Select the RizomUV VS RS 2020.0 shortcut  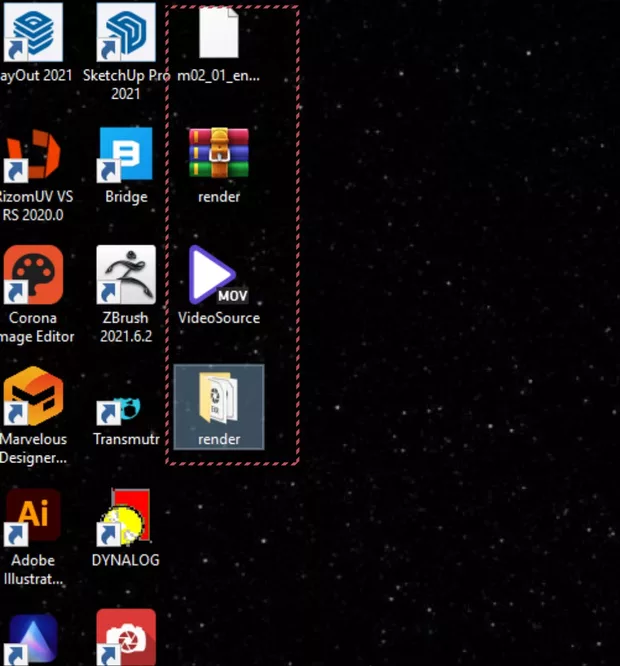coord(33,155)
